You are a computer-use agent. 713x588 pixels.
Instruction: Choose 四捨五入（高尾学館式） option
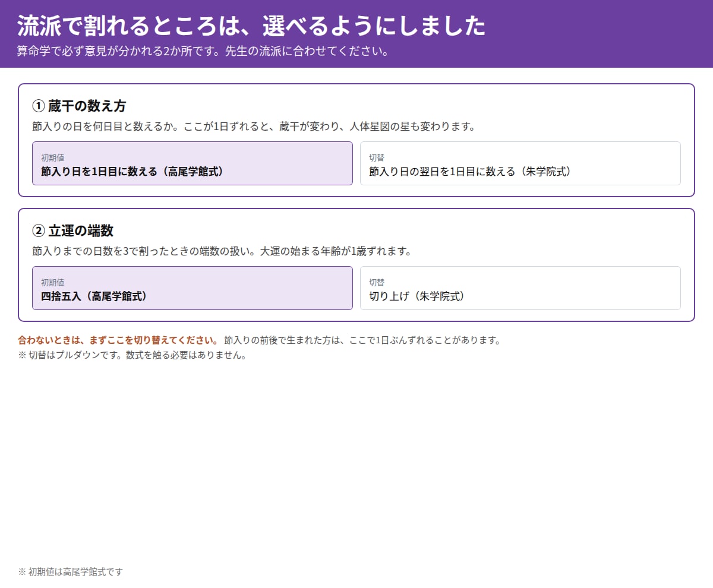pos(193,288)
